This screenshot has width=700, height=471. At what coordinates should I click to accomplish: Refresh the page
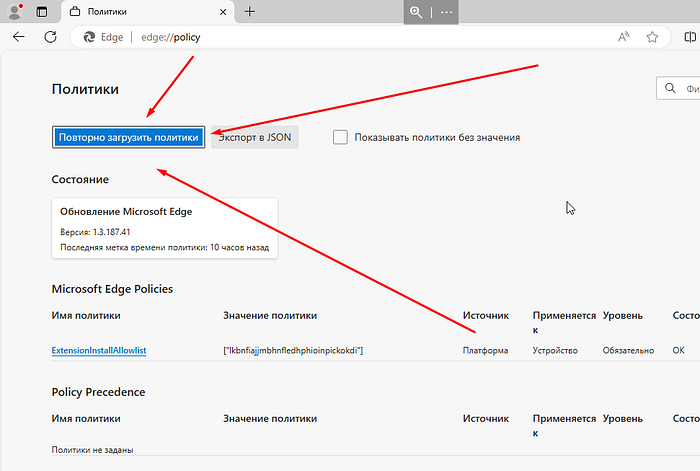tap(50, 37)
